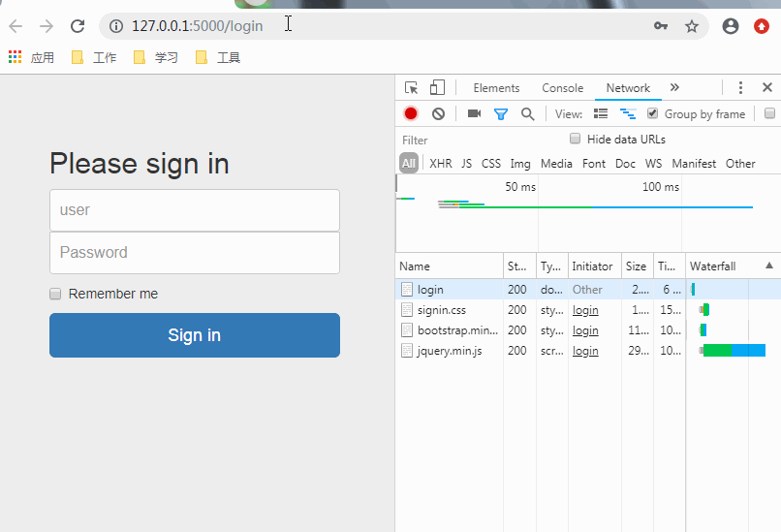Tick the checkbox after Group by frame
Viewport: 781px width, 532px height.
point(769,113)
